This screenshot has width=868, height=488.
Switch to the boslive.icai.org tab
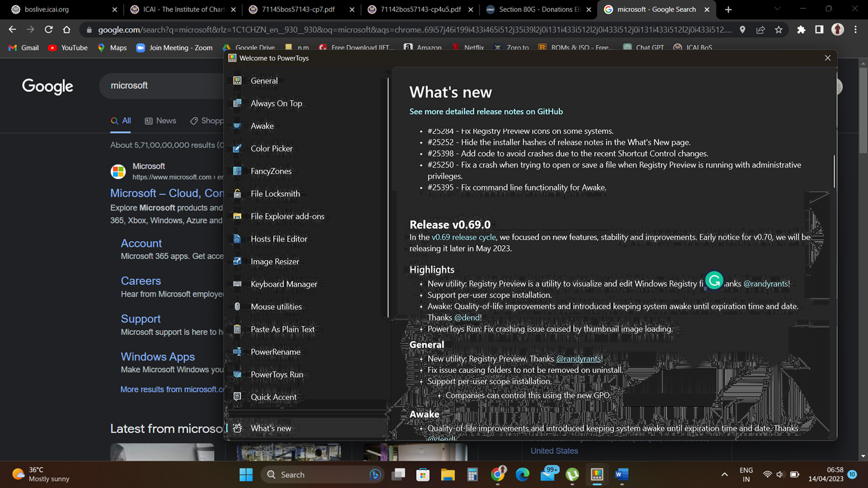(64, 10)
